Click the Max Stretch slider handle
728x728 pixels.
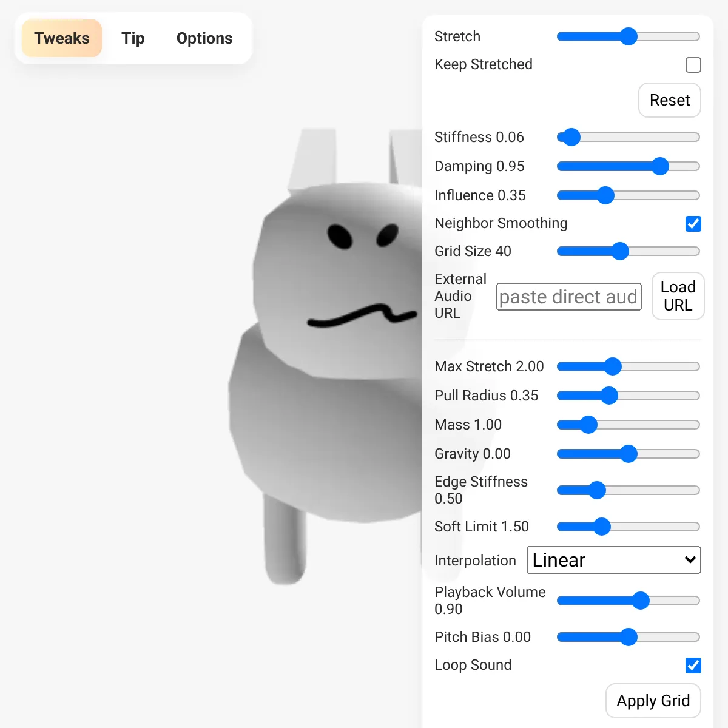(x=613, y=366)
